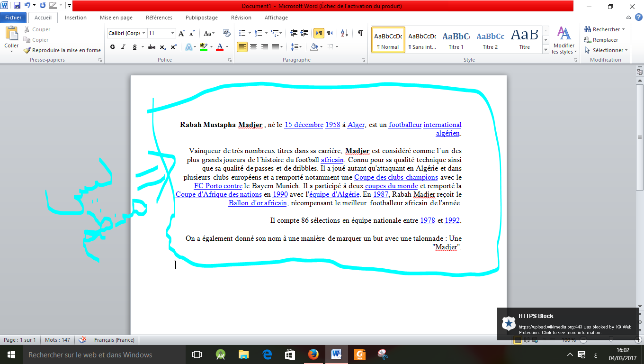Open File Explorer from the taskbar
Screen dimensions: 644x364
[244, 355]
